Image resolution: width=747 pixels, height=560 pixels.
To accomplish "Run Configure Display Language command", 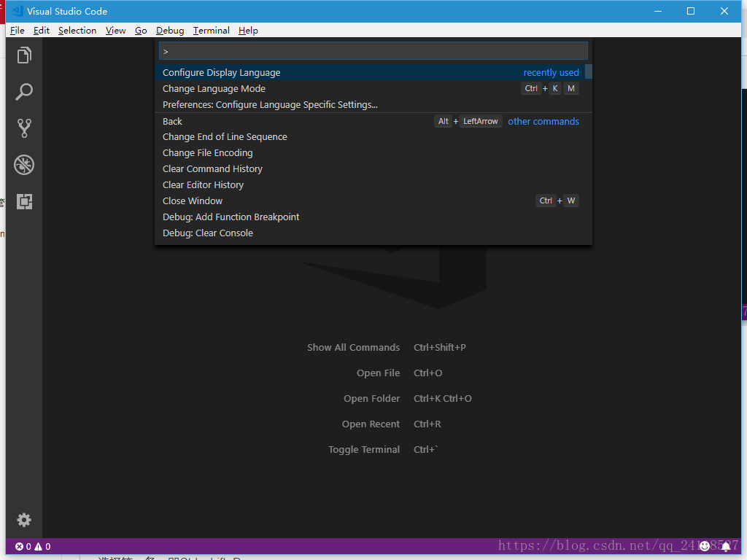I will pos(370,72).
